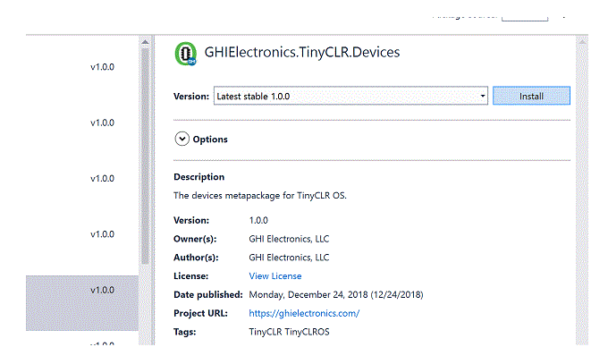Select the highlighted v1.0.0 package row
Image resolution: width=608 pixels, height=364 pixels.
(x=82, y=303)
